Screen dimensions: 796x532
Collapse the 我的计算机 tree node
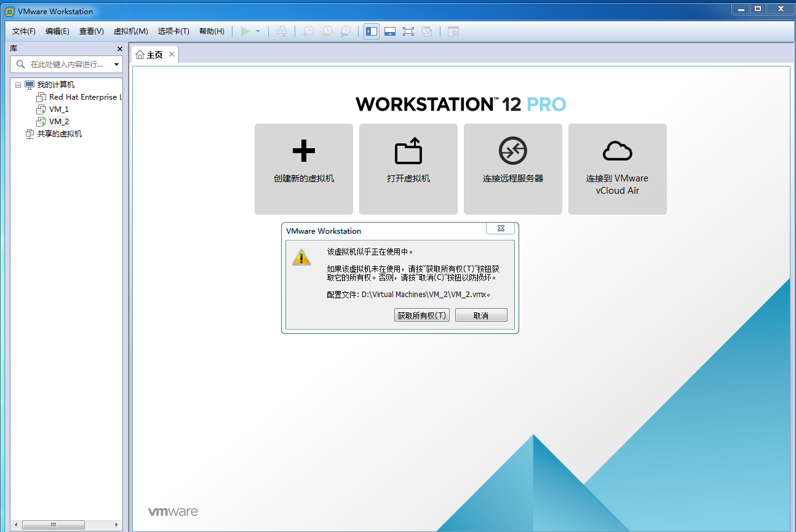click(18, 85)
